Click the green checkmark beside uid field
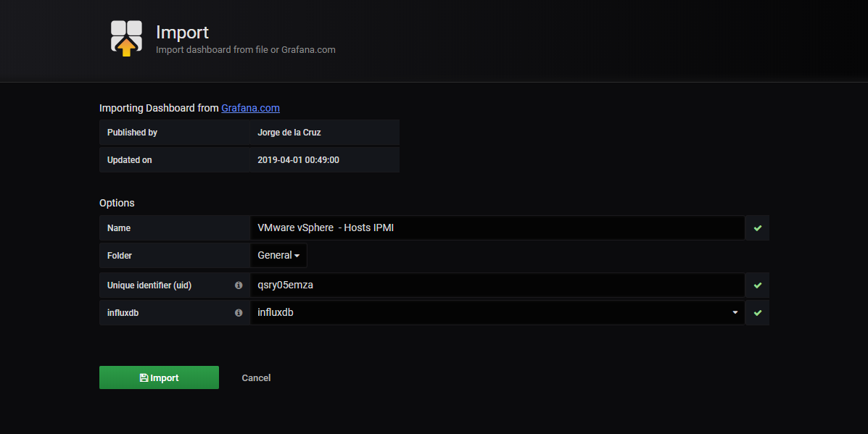 (757, 285)
